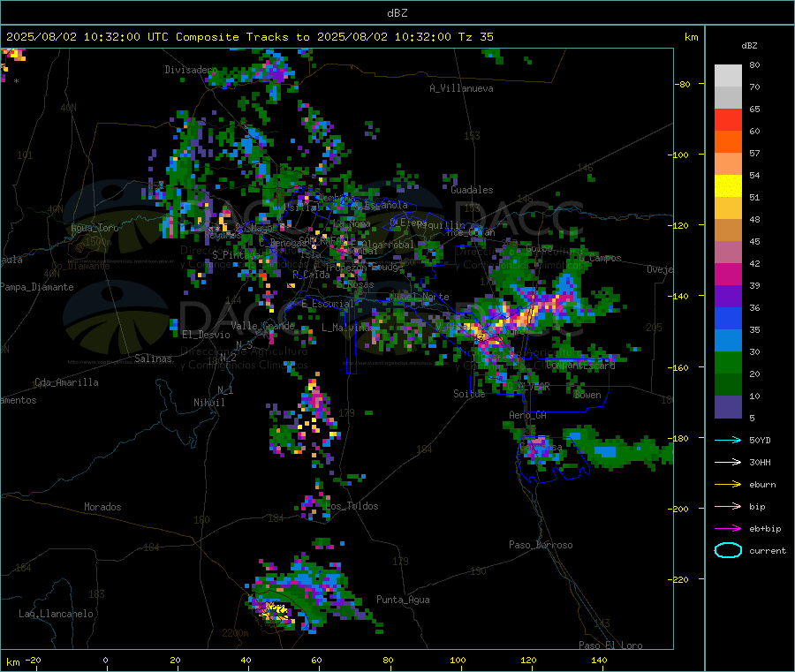Click the dBZ title at top
Image resolution: width=795 pixels, height=672 pixels.
coord(397,12)
